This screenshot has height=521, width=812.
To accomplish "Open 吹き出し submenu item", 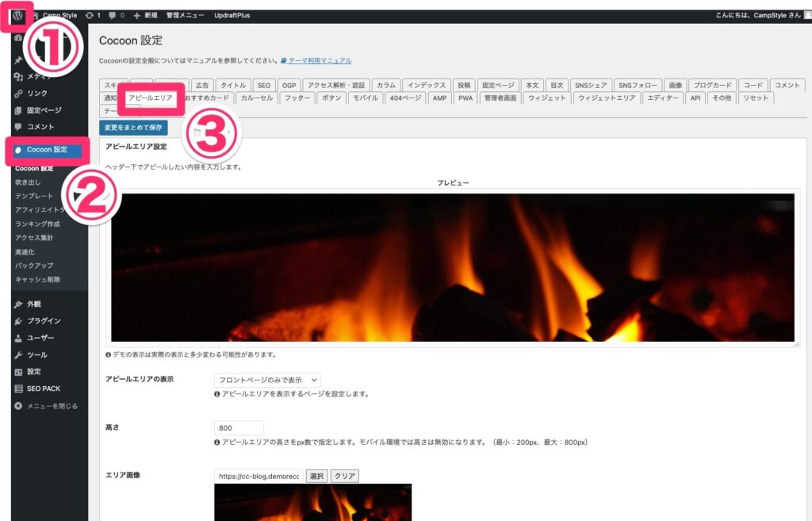I will (28, 182).
